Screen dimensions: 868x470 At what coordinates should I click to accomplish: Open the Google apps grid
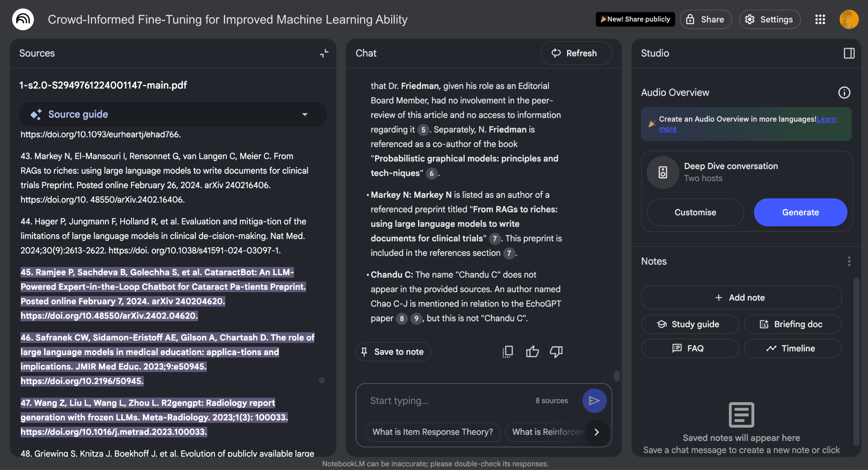pyautogui.click(x=820, y=19)
